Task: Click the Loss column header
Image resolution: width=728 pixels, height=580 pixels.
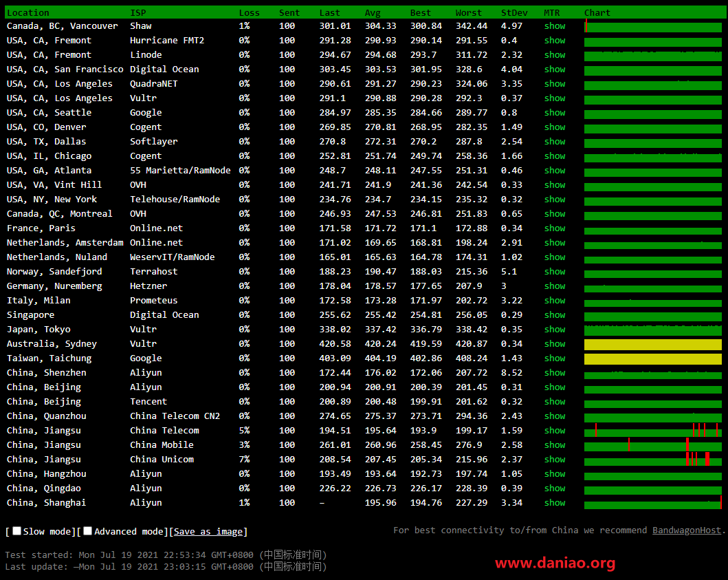Action: click(250, 12)
